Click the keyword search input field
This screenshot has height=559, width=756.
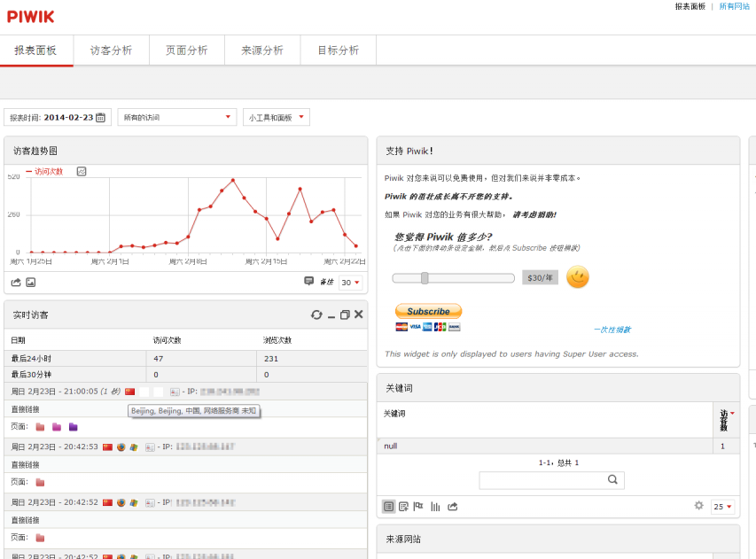coord(551,480)
